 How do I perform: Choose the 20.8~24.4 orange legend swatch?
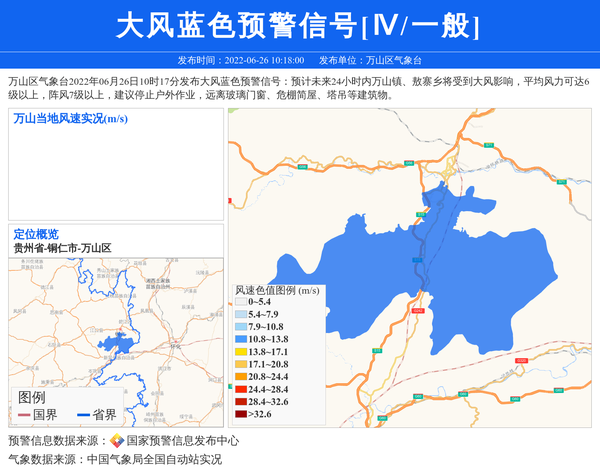pos(240,376)
